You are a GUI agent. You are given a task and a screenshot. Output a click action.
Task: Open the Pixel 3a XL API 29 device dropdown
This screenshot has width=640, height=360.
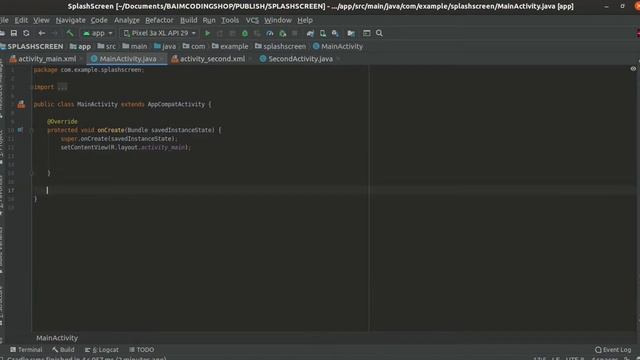coord(160,33)
